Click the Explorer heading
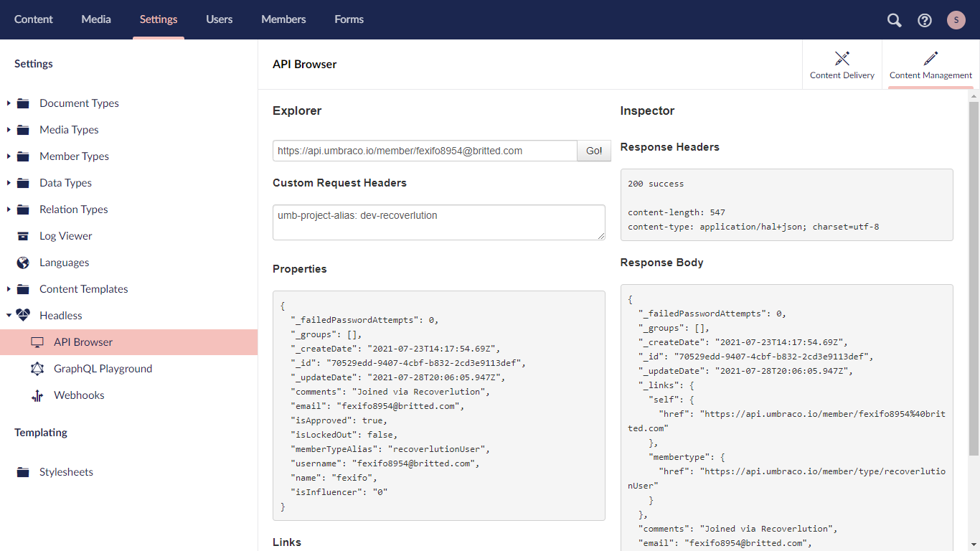The width and height of the screenshot is (980, 551). coord(297,111)
